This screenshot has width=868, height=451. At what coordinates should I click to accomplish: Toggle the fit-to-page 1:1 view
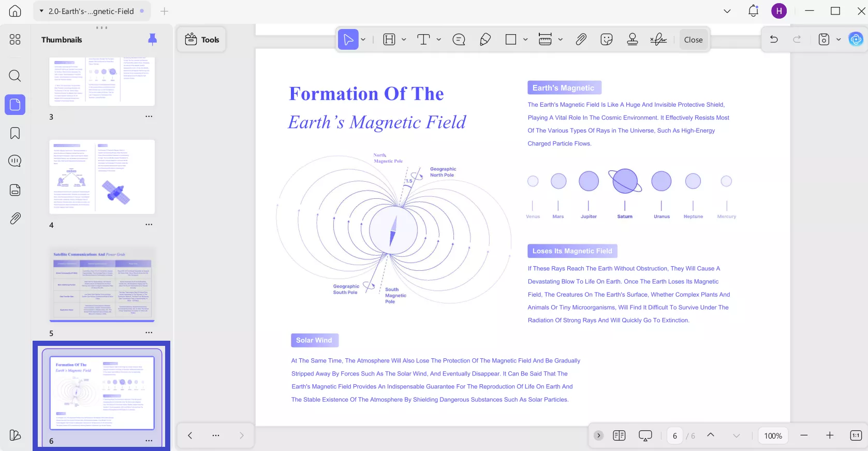click(x=856, y=435)
